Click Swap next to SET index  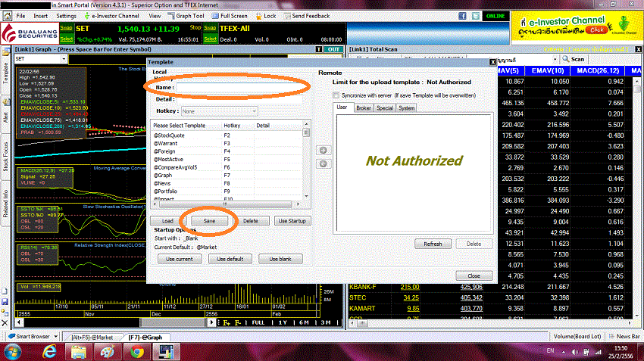coord(66,28)
